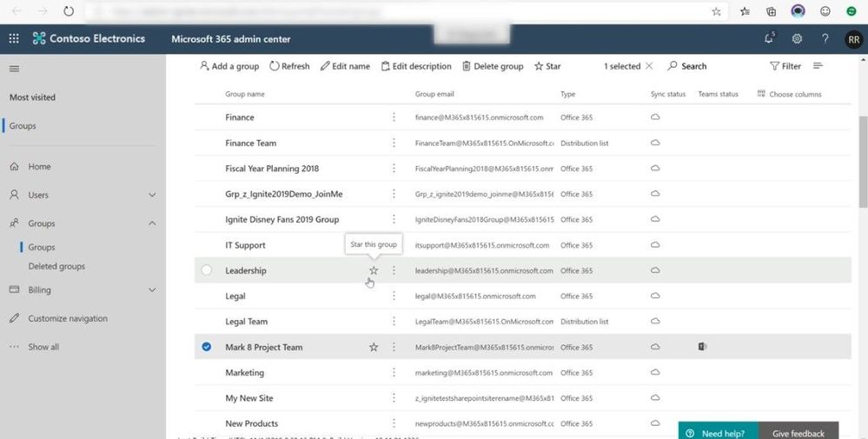Click the Contoso Electronics logo

tap(89, 39)
